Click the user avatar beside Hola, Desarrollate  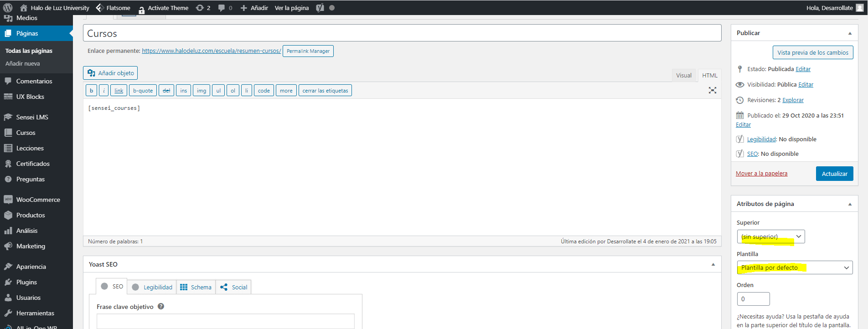(860, 8)
